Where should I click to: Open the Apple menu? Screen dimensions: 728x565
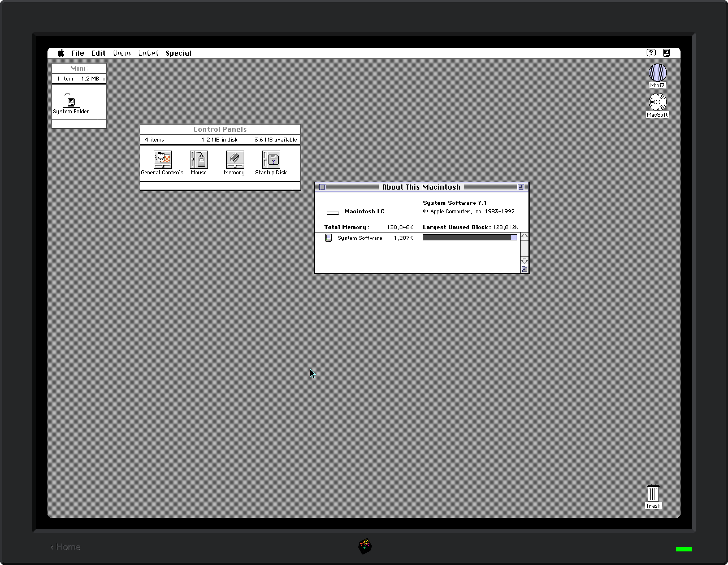(61, 53)
